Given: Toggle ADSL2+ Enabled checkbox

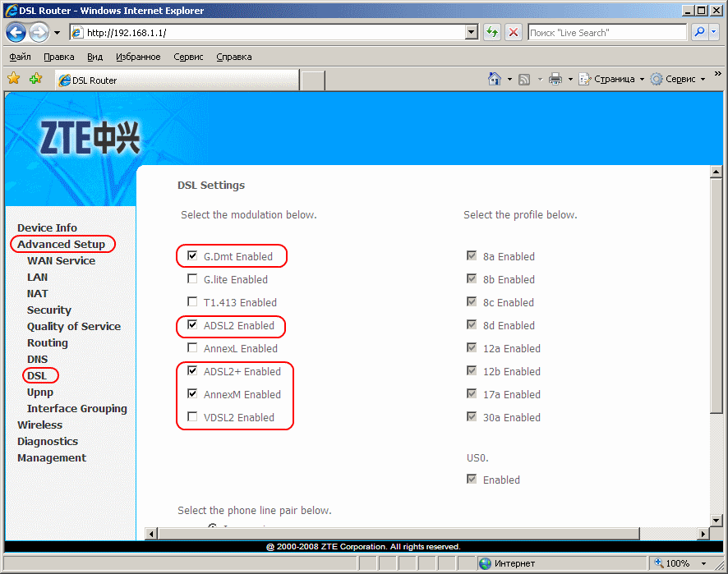Looking at the screenshot, I should (x=192, y=370).
